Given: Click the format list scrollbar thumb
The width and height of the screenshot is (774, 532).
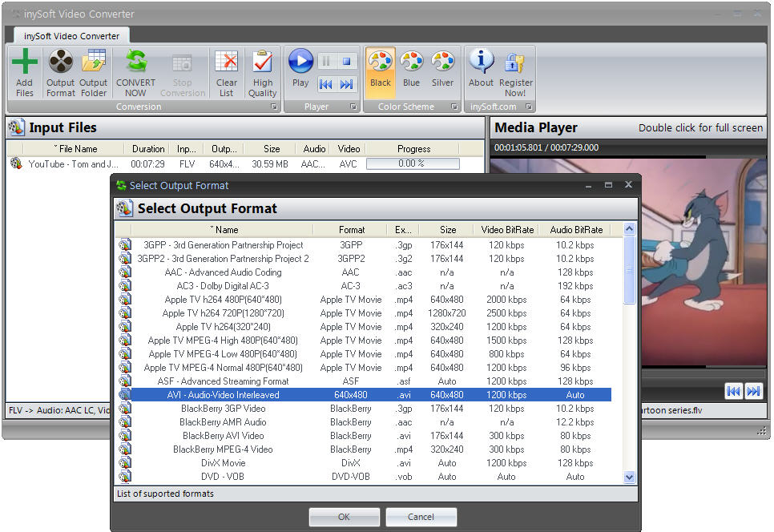Looking at the screenshot, I should point(629,270).
